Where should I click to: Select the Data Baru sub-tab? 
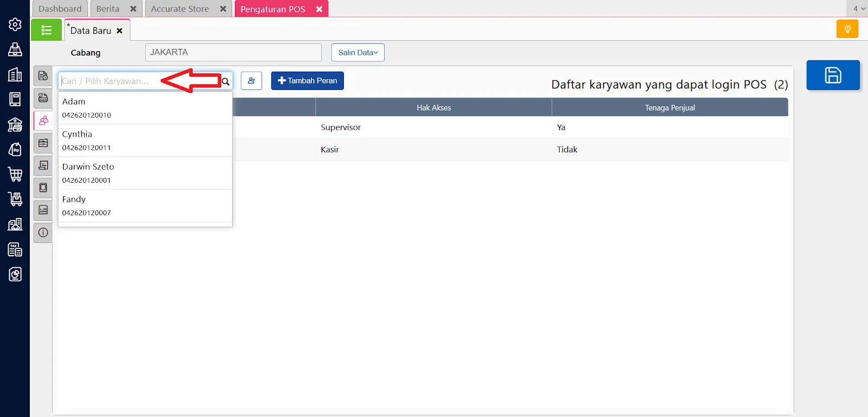coord(91,31)
